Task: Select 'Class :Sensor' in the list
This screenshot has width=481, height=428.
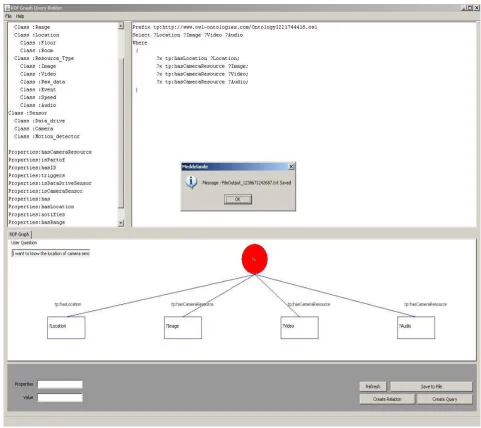Action: click(x=28, y=113)
